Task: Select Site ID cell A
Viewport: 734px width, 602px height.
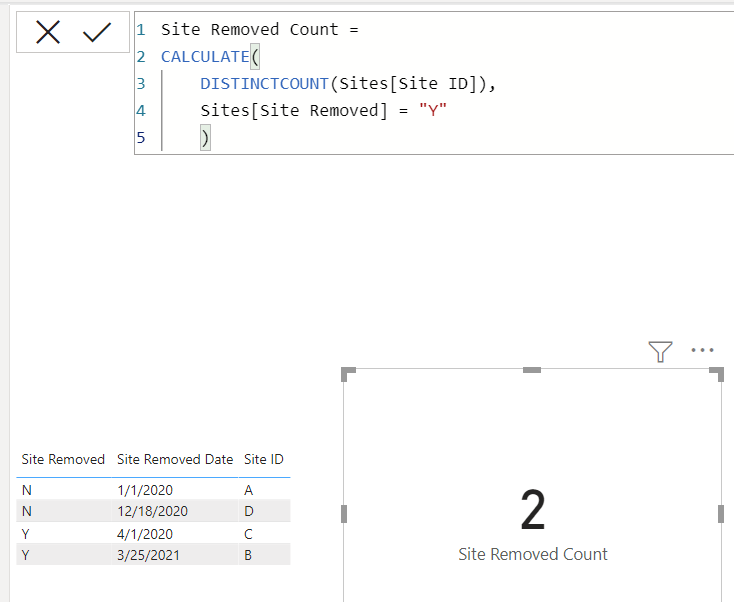Action: pos(249,490)
